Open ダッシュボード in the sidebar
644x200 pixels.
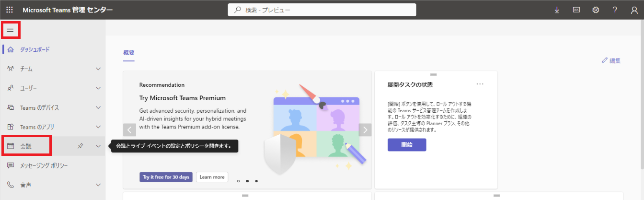pos(34,49)
